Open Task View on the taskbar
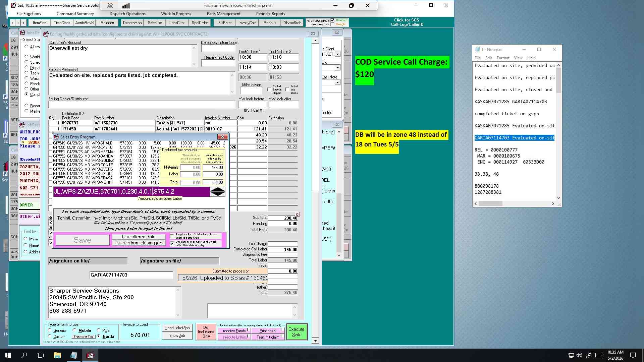 pos(40,355)
